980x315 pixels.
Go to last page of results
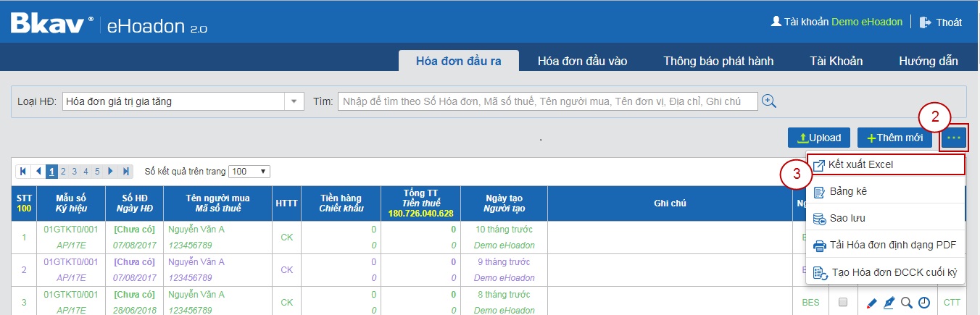[126, 172]
